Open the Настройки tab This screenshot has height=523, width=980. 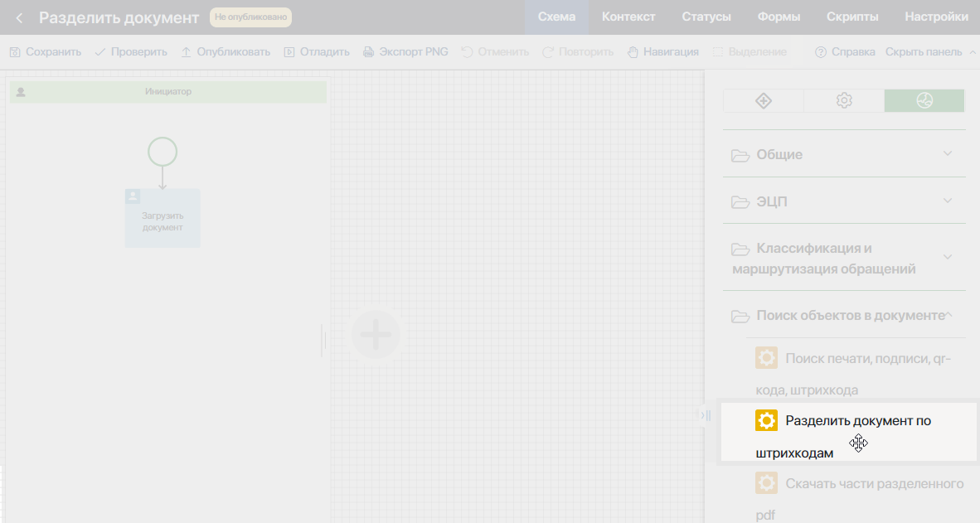coord(936,17)
